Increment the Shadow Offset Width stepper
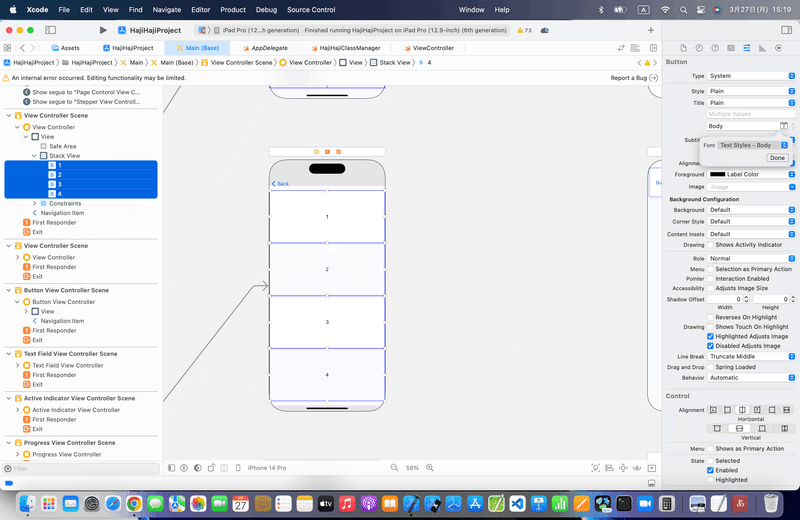 746,298
